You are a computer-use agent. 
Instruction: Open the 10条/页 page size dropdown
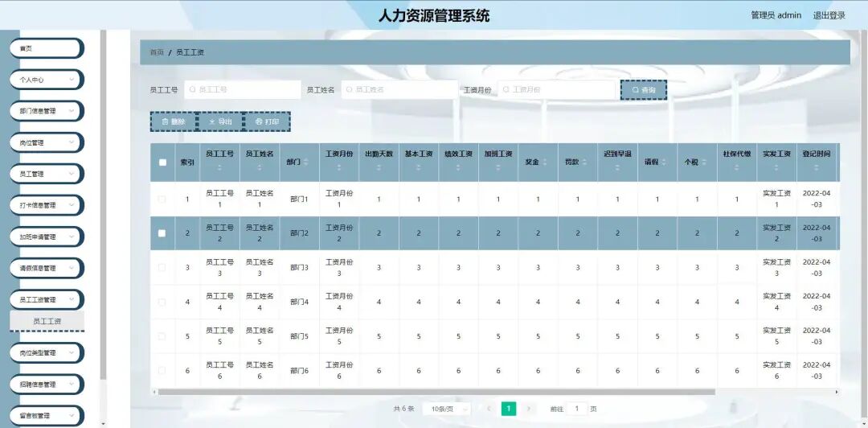[446, 409]
